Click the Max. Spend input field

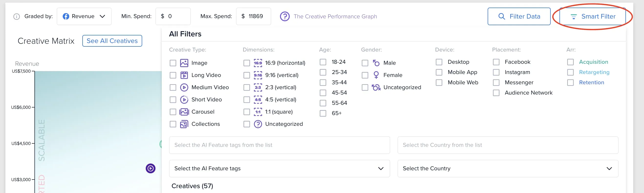tap(253, 17)
